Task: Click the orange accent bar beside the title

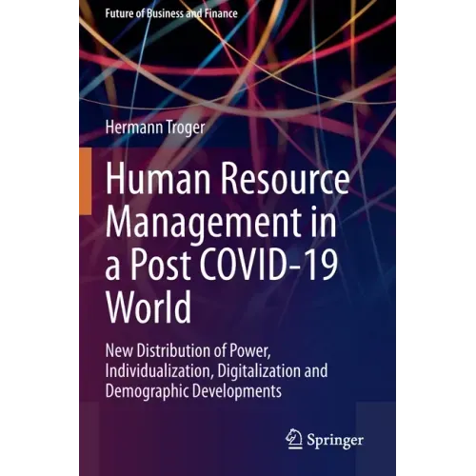Action: (85, 181)
